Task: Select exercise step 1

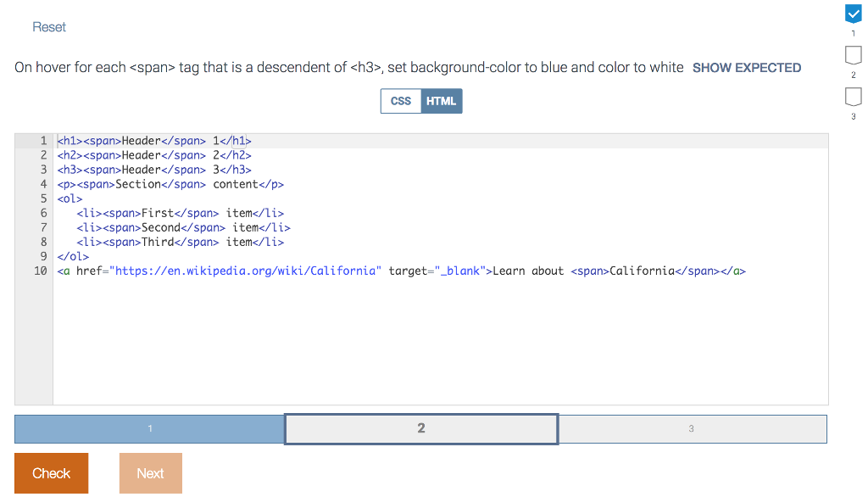Action: tap(149, 428)
